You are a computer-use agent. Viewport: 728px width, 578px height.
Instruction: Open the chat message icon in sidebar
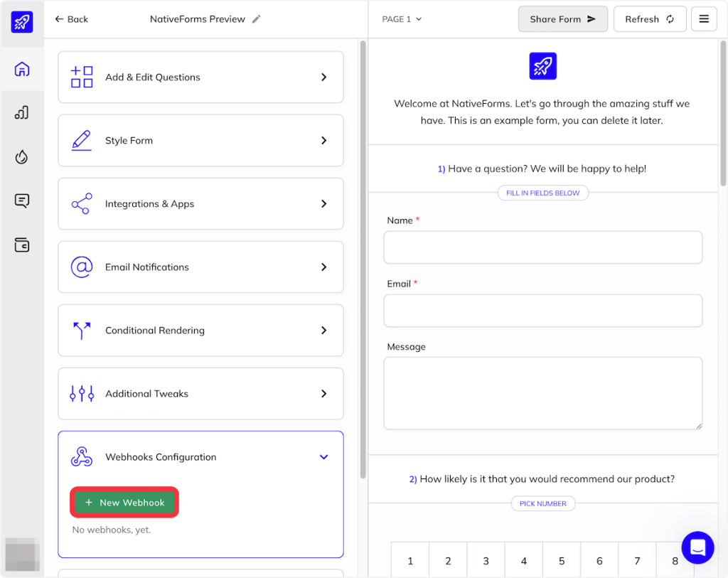click(x=22, y=201)
